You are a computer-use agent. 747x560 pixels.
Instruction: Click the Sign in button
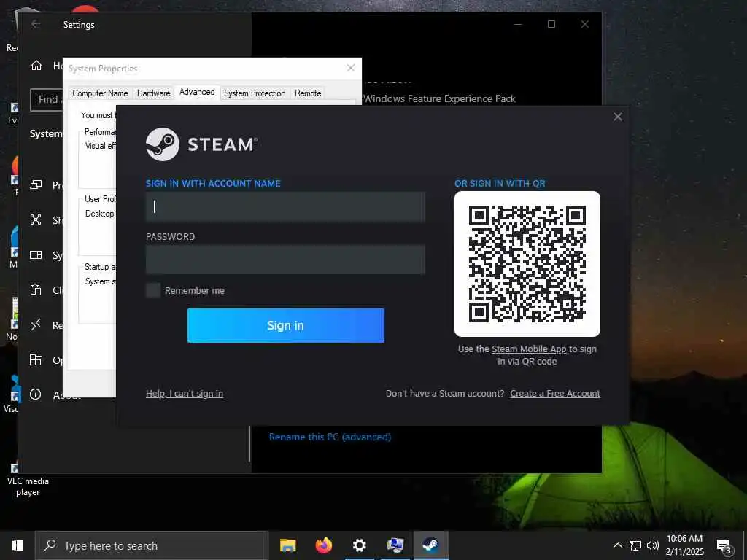pos(285,325)
